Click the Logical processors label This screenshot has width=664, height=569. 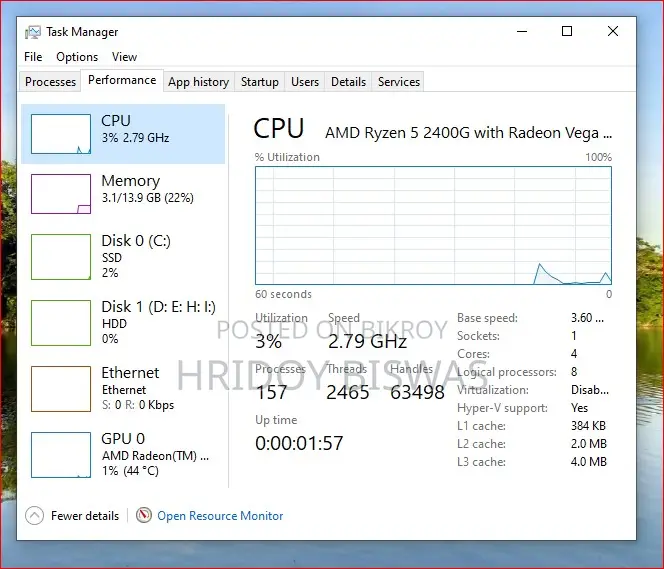tap(507, 372)
